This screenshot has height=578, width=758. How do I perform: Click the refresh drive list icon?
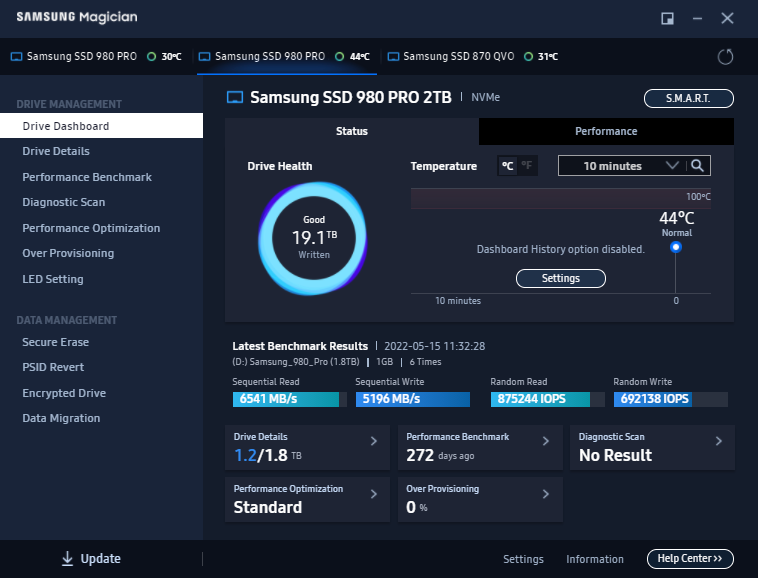725,57
